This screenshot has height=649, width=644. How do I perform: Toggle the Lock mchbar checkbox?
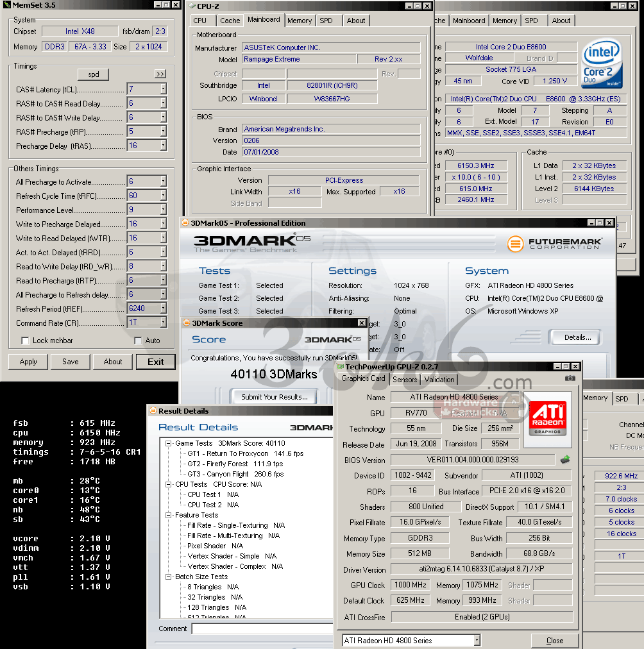pyautogui.click(x=25, y=341)
